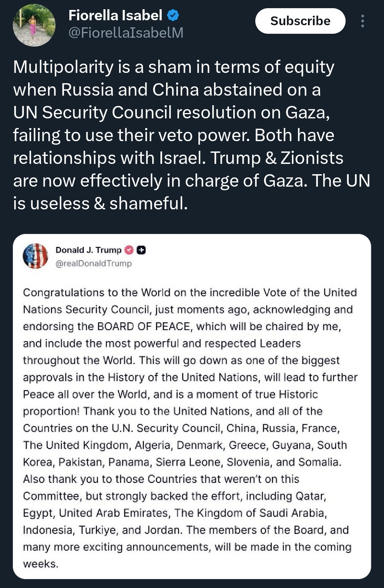The width and height of the screenshot is (384, 588).
Task: Select the Donald J. Trump name
Action: (88, 250)
